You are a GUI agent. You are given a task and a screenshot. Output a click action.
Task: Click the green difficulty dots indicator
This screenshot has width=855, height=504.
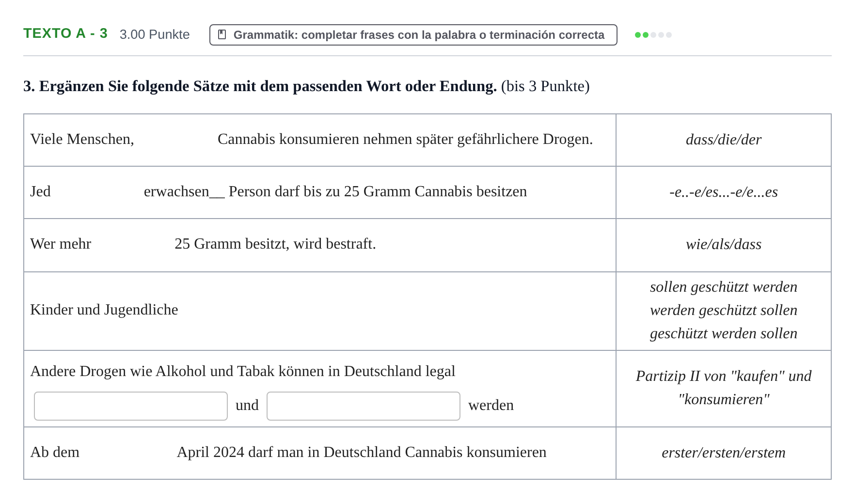click(x=653, y=35)
